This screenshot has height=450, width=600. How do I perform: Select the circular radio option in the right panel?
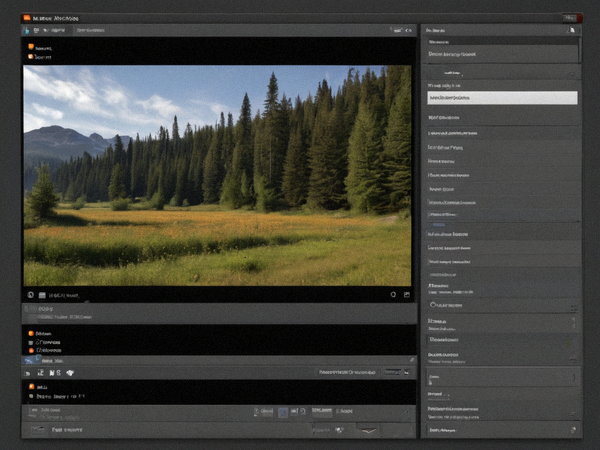(433, 305)
